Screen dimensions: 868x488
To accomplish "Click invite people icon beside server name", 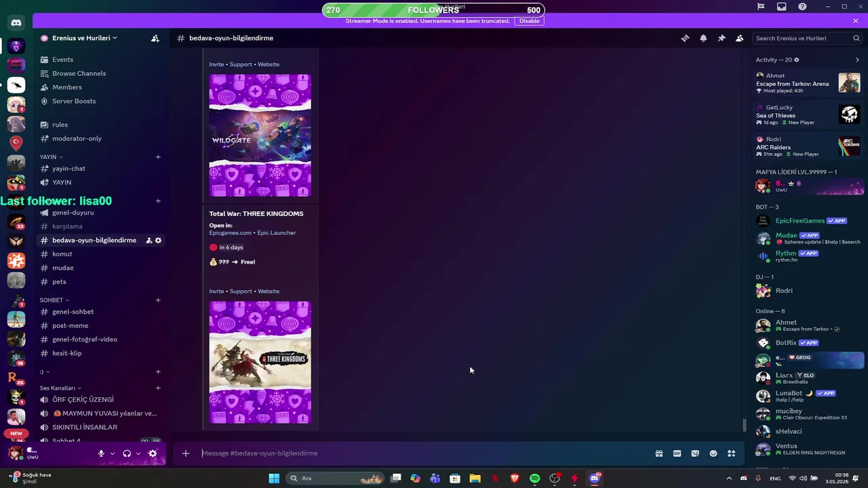I will tap(155, 38).
